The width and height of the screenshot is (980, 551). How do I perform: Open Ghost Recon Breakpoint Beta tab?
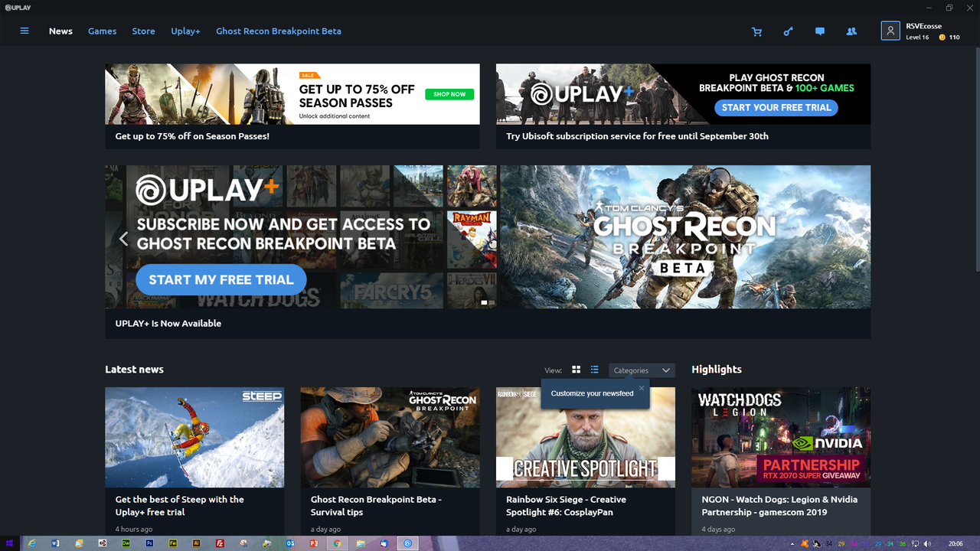click(279, 31)
